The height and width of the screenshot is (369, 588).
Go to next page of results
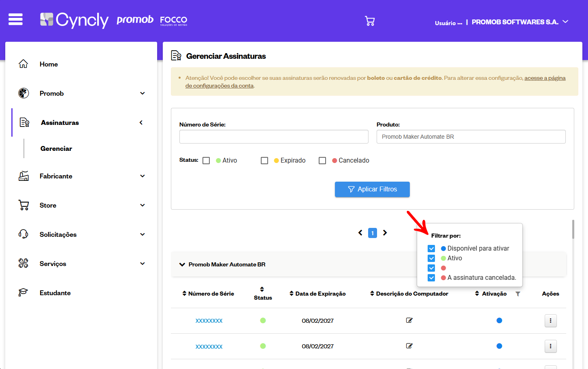385,233
